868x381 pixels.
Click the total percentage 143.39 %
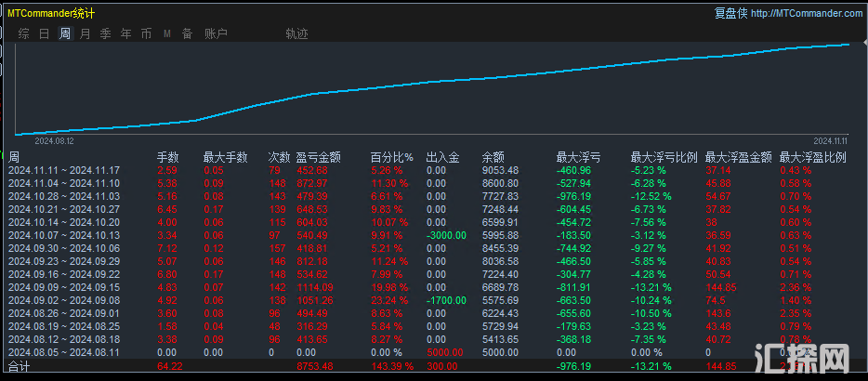391,366
